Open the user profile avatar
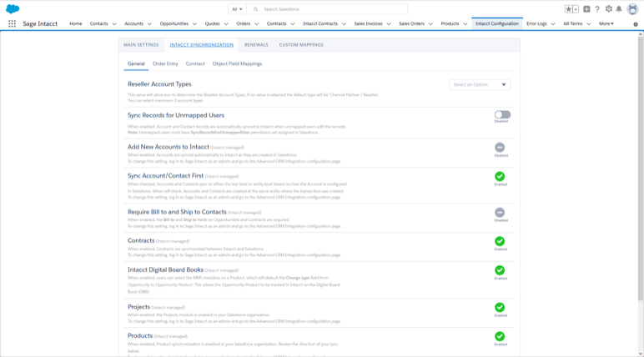Screen dimensions: 644x357 pos(632,9)
